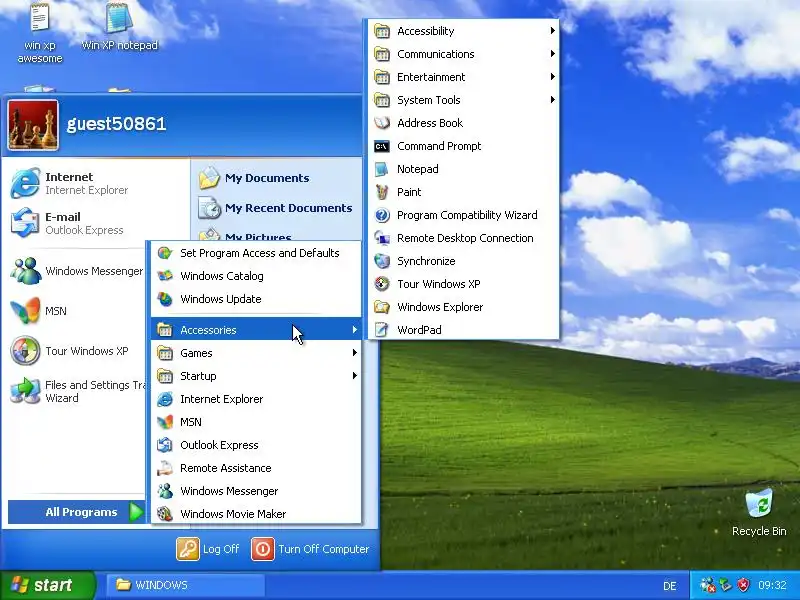The width and height of the screenshot is (800, 600).
Task: Open Program Compatibility Wizard
Action: pyautogui.click(x=464, y=215)
